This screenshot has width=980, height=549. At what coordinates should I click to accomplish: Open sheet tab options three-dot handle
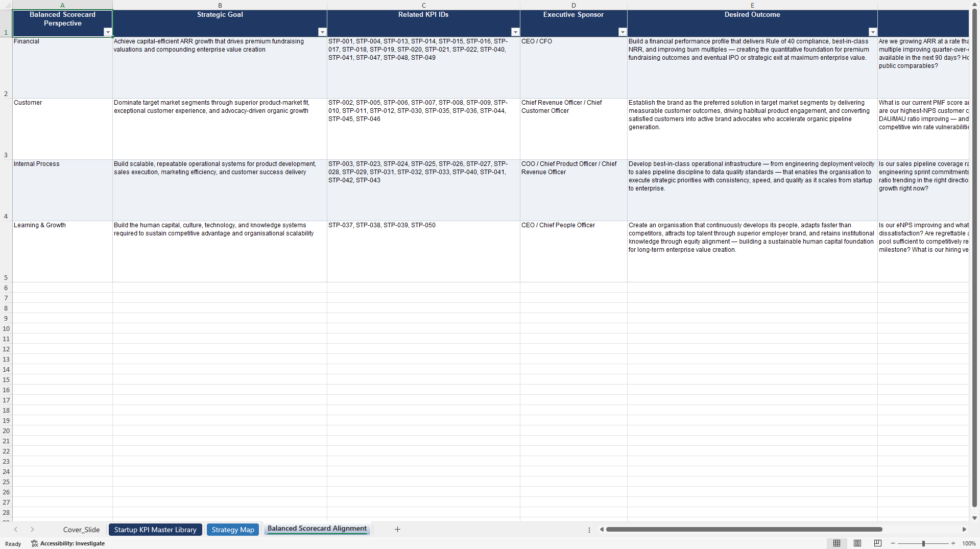point(589,530)
